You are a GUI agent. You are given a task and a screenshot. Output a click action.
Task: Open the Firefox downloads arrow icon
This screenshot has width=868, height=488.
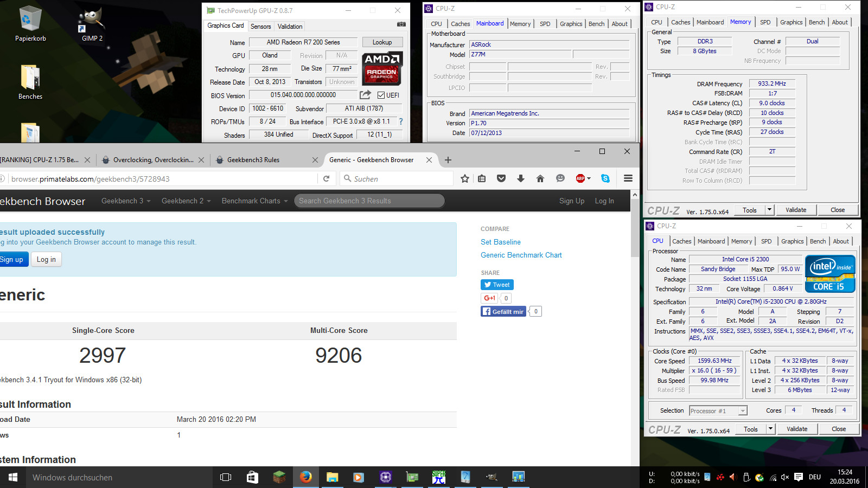(521, 178)
